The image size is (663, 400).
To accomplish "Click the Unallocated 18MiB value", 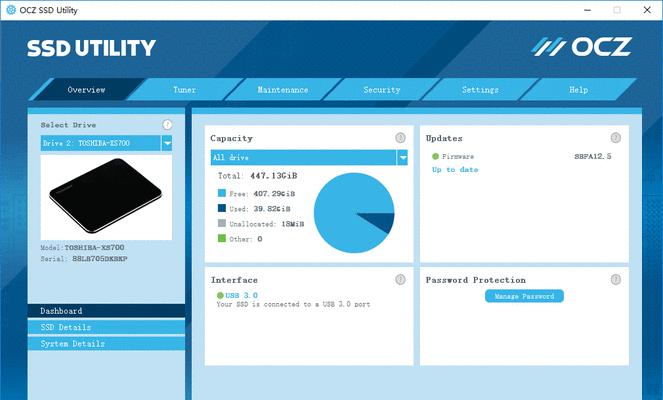I will point(293,224).
